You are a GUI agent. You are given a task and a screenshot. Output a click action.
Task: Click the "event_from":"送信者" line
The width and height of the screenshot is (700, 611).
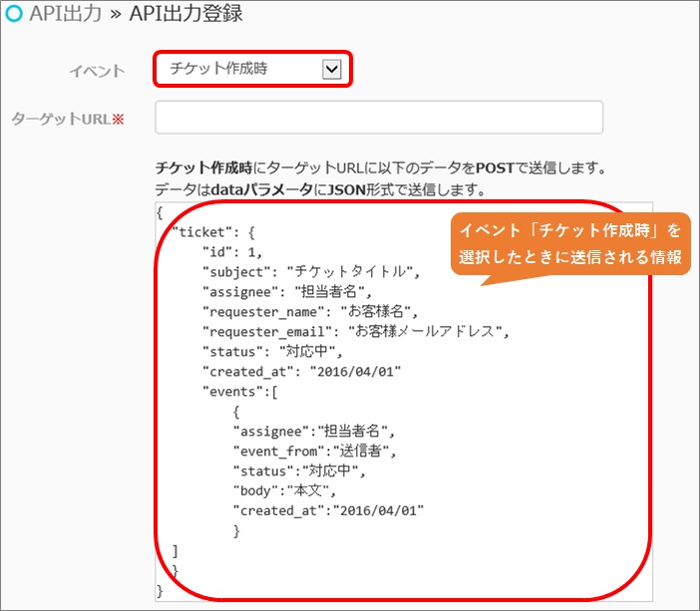tap(314, 452)
